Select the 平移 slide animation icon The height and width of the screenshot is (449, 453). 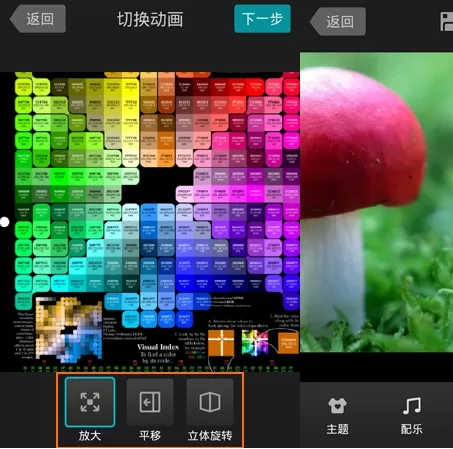[x=150, y=402]
